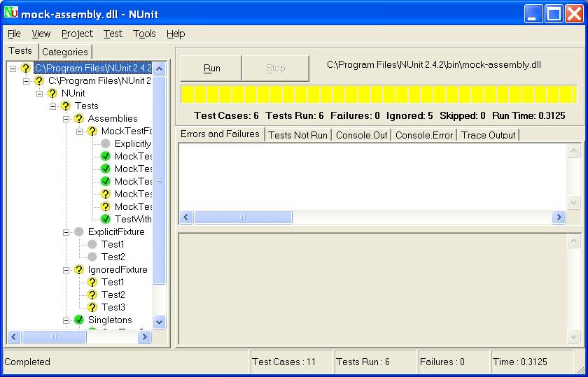Screen dimensions: 588x377
Task: Click the errors panel's horizontal scrollbar thumb
Action: point(243,217)
